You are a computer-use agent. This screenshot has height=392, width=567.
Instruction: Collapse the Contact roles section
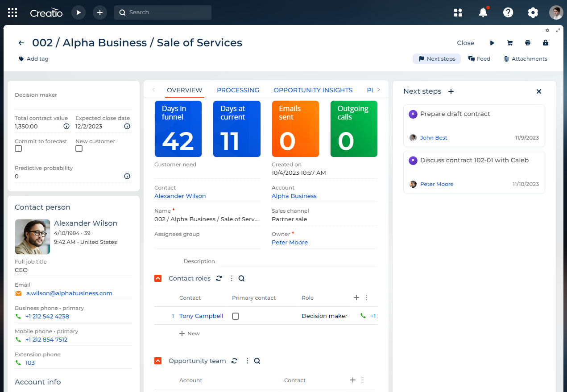coord(157,278)
